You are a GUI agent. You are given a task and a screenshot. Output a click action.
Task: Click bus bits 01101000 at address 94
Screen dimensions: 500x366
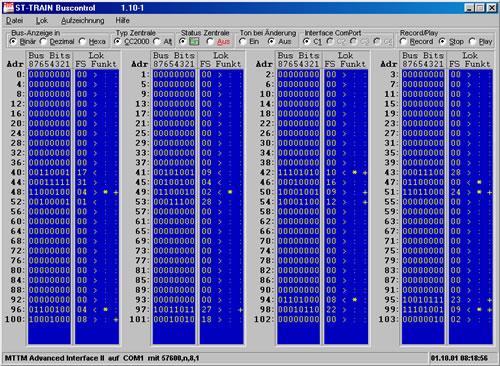(298, 300)
